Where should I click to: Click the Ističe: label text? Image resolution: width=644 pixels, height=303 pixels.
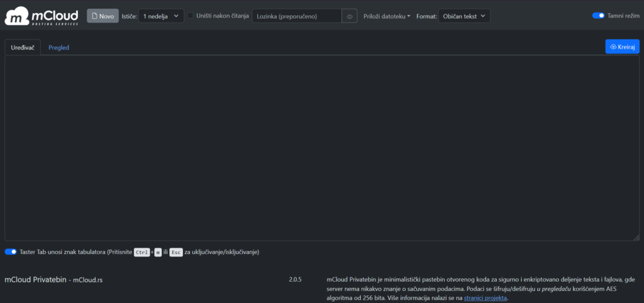[130, 16]
